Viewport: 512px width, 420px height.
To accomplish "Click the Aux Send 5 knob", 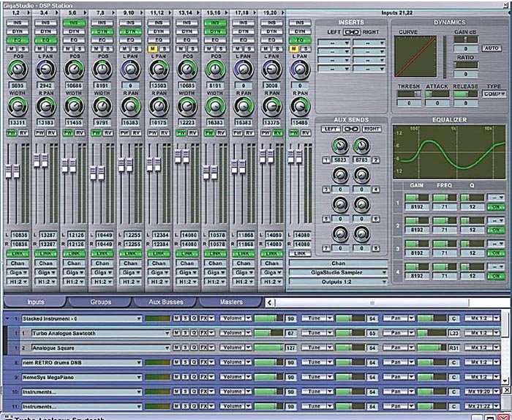I will 340,204.
